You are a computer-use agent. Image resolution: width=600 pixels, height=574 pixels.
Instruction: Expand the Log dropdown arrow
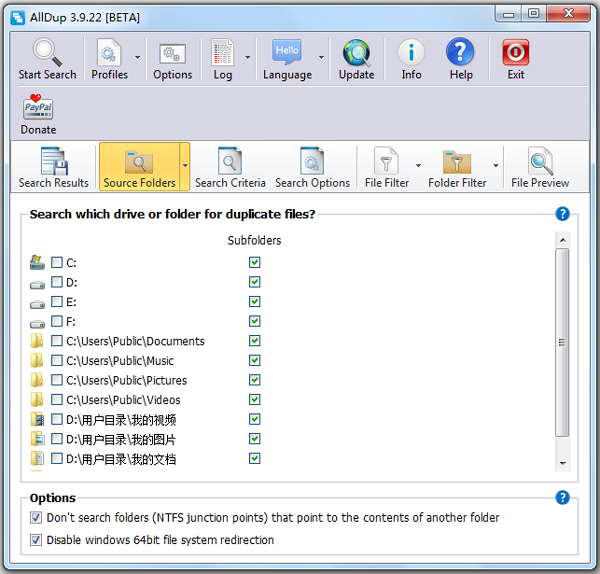tap(248, 57)
